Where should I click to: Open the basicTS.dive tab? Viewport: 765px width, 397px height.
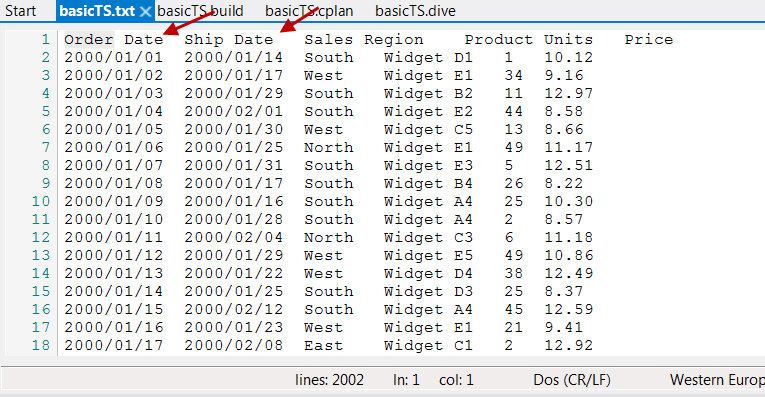pos(415,11)
